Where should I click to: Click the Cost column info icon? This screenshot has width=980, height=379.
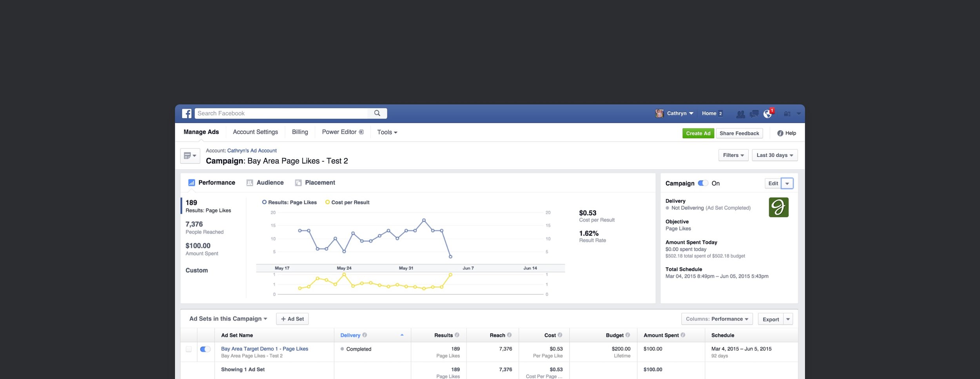(x=560, y=335)
